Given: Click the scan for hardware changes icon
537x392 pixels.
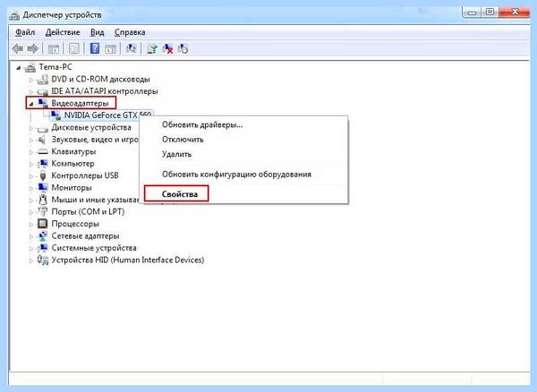Looking at the screenshot, I should click(131, 48).
